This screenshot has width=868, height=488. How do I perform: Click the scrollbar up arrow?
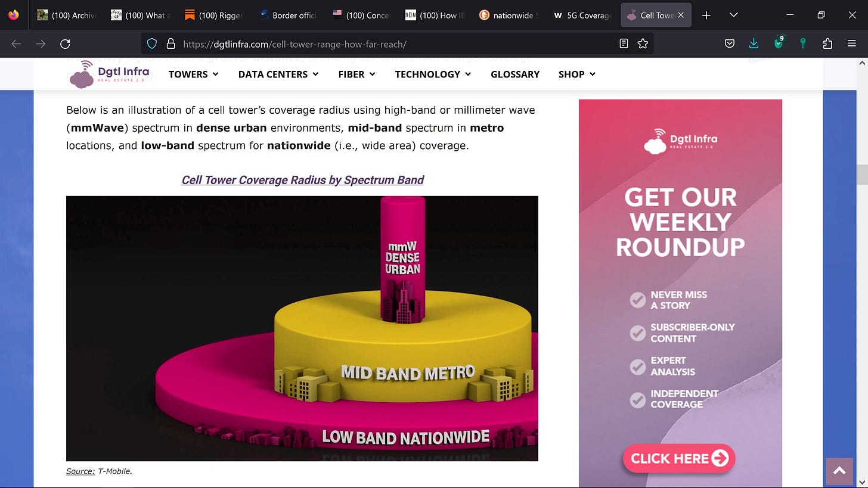(x=861, y=63)
